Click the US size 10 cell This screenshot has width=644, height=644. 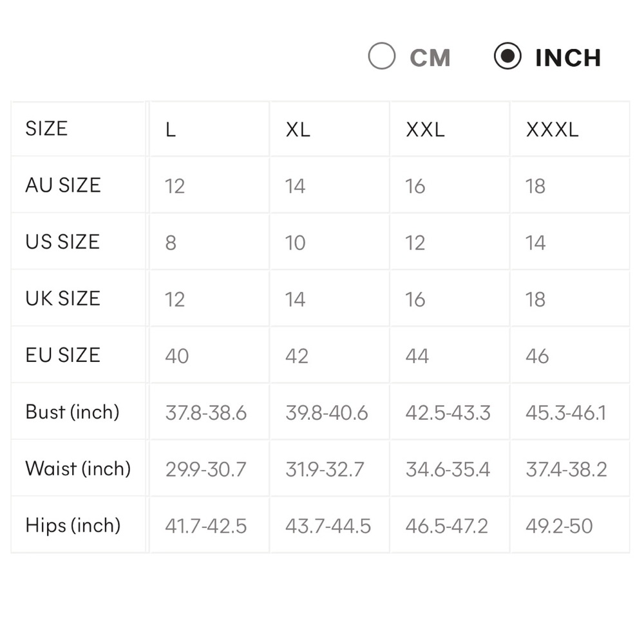pyautogui.click(x=329, y=242)
